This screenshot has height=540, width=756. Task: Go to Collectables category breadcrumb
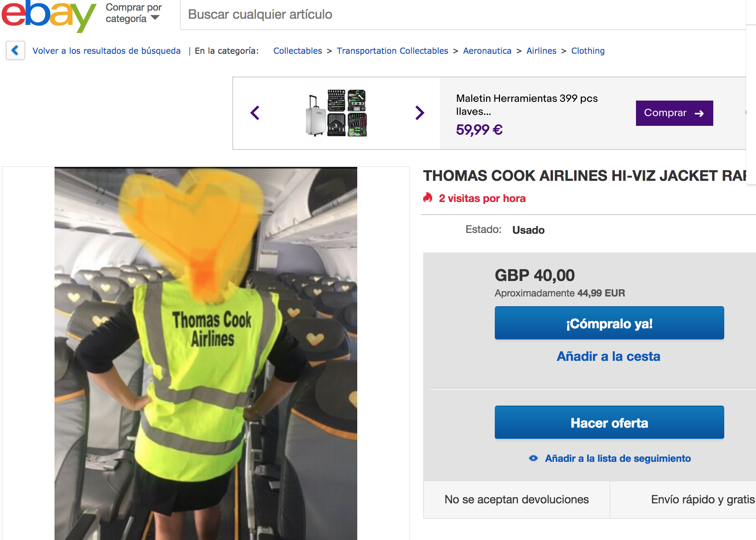[297, 51]
